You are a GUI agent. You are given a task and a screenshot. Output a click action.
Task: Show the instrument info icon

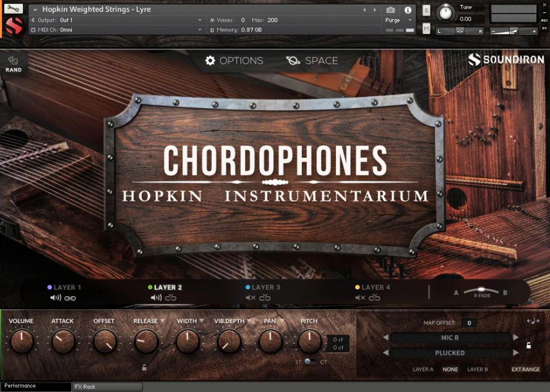coord(408,10)
